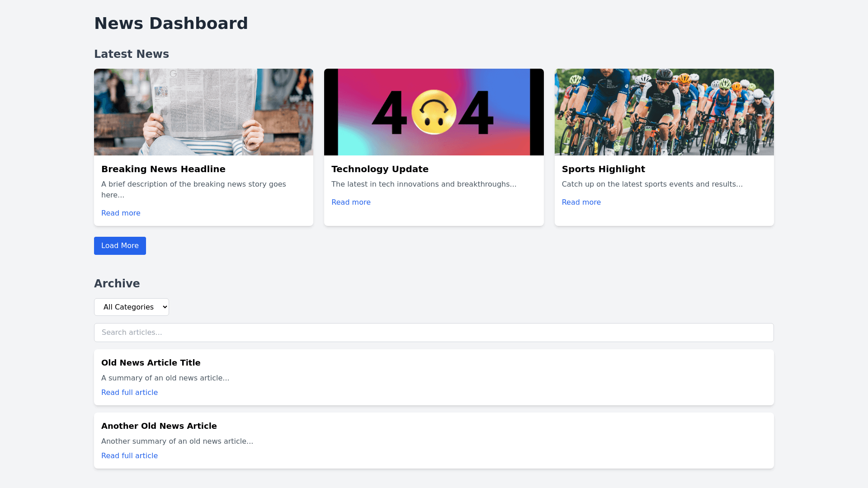Click the Archive section heading
Viewport: 868px width, 488px height.
[117, 284]
